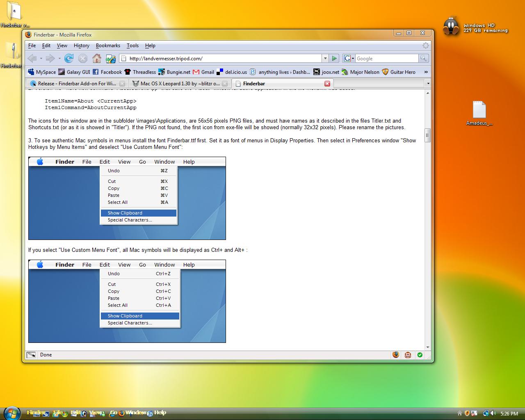Click the Firefox Forward arrow button
Screen dimensions: 525x420
click(50, 58)
